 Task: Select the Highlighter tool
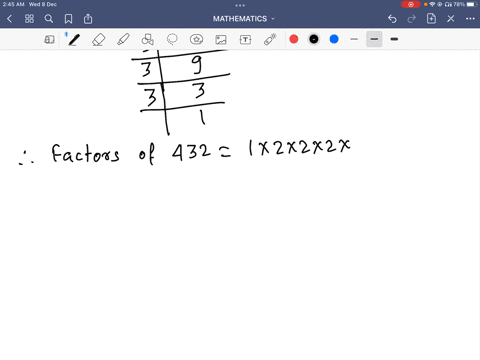[x=123, y=39]
